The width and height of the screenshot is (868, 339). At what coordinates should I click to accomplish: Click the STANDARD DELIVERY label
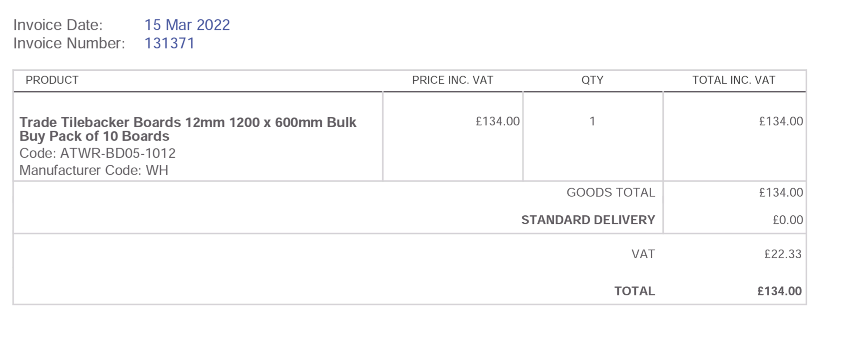(x=588, y=220)
